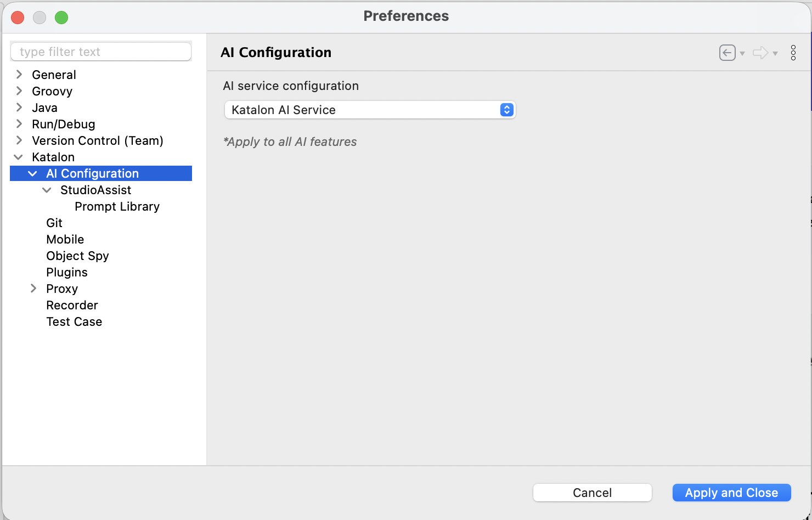812x520 pixels.
Task: Collapse the Katalon category
Action: [x=19, y=157]
